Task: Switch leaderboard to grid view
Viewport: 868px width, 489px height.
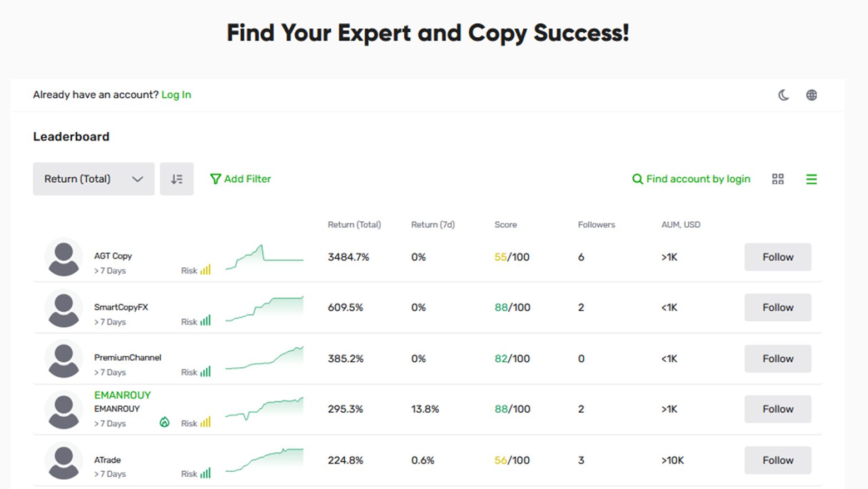Action: tap(777, 179)
